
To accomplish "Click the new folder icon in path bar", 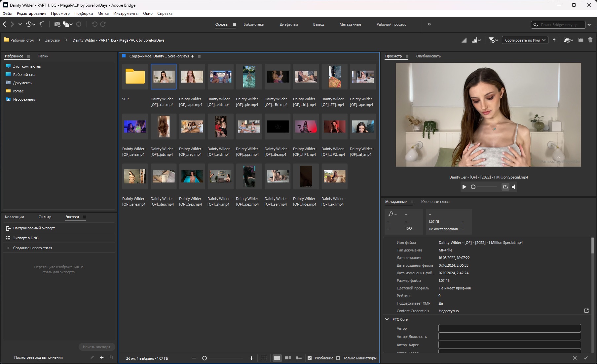I will point(580,40).
